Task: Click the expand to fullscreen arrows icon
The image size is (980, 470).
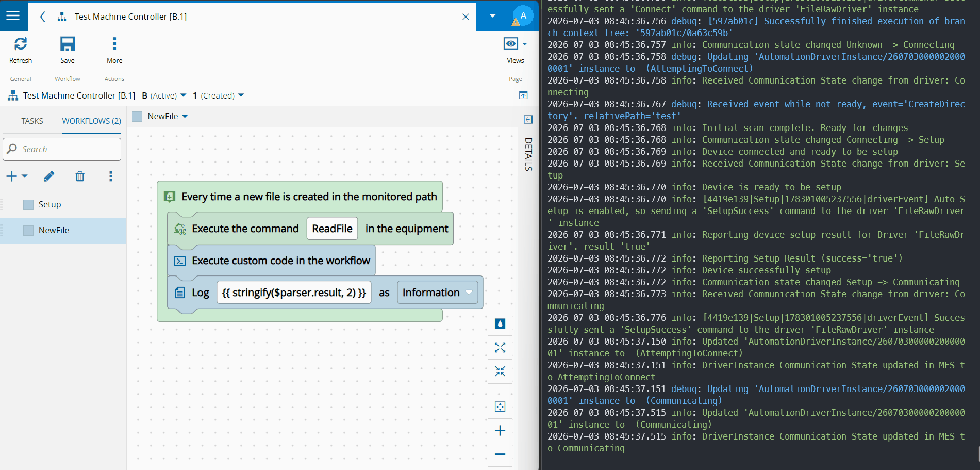Action: coord(500,347)
